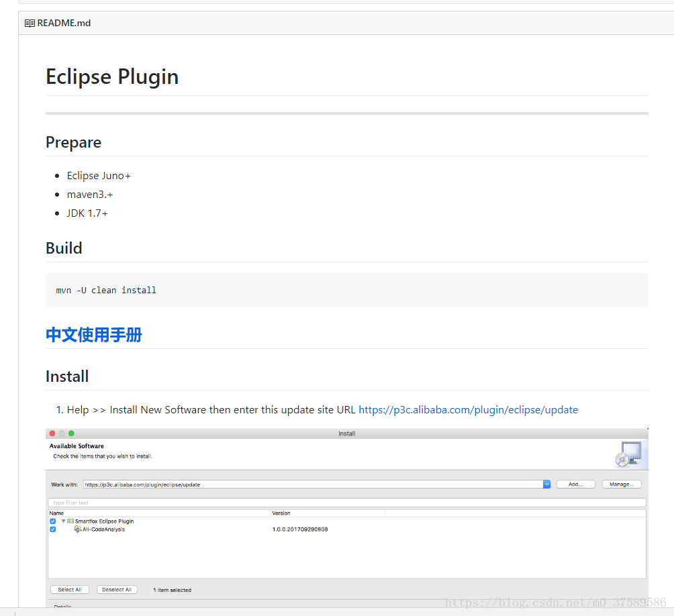Open the p3c.alibaba.com eclipse update link
Image resolution: width=674 pixels, height=616 pixels.
[468, 410]
